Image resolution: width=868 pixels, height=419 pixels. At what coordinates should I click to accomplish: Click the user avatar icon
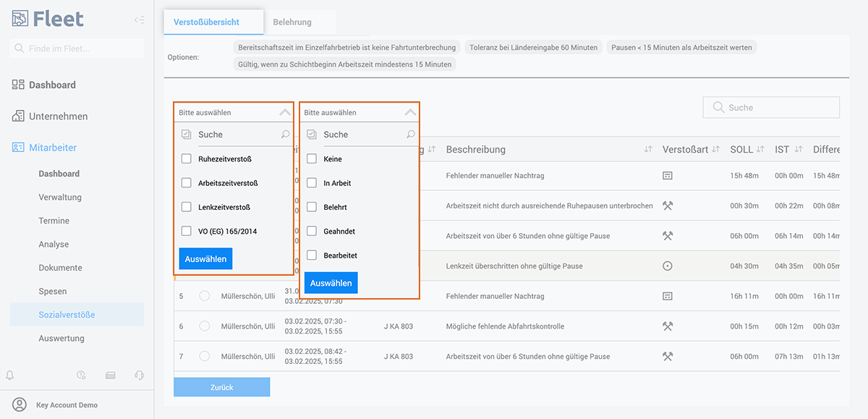[x=20, y=405]
